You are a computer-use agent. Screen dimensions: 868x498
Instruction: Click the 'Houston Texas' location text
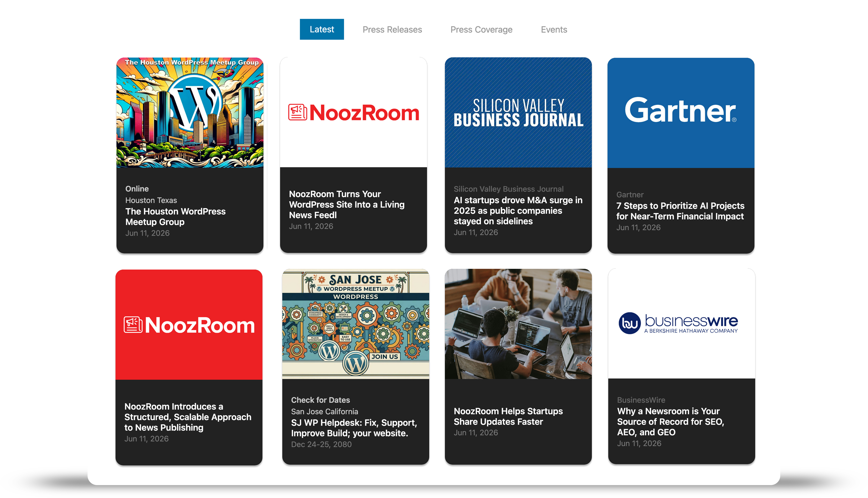151,200
